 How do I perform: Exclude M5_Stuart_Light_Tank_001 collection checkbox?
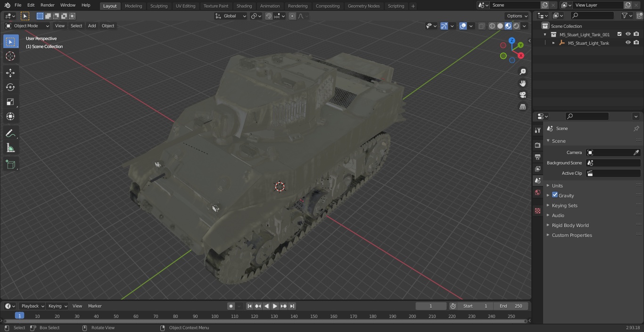619,34
